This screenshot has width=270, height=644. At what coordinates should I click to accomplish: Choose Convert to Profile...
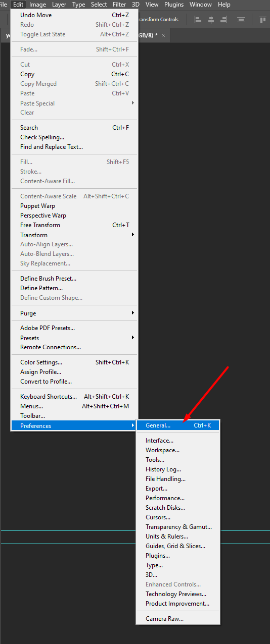click(x=74, y=382)
